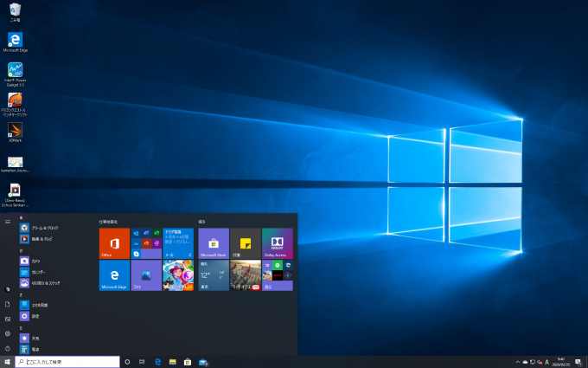The height and width of the screenshot is (368, 588).
Task: Show hidden system tray icons
Action: click(x=518, y=362)
